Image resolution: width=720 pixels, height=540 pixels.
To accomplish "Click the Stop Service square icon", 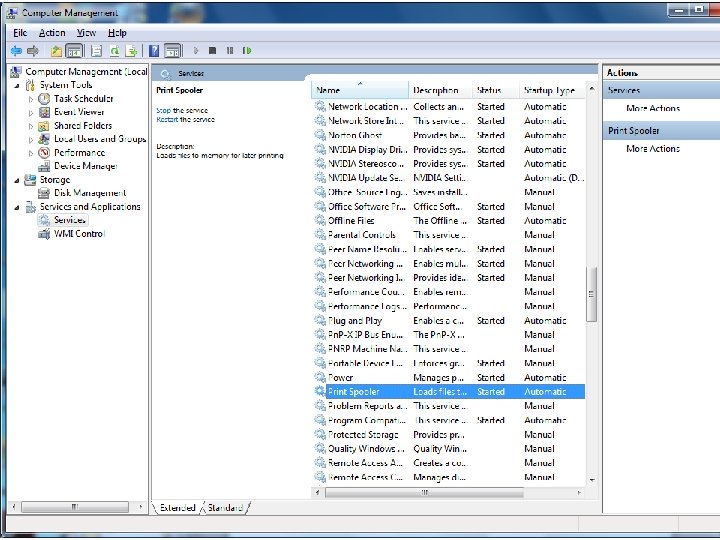I will click(212, 51).
